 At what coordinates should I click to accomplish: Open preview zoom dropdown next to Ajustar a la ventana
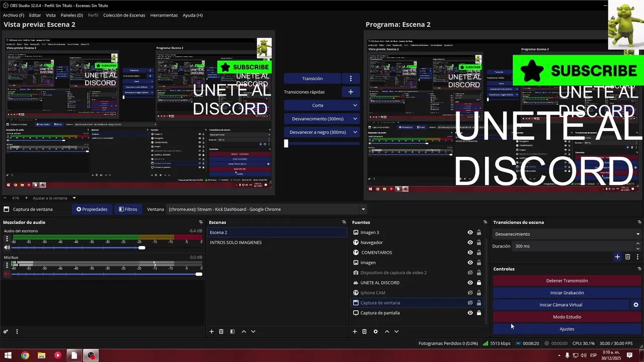[74, 198]
